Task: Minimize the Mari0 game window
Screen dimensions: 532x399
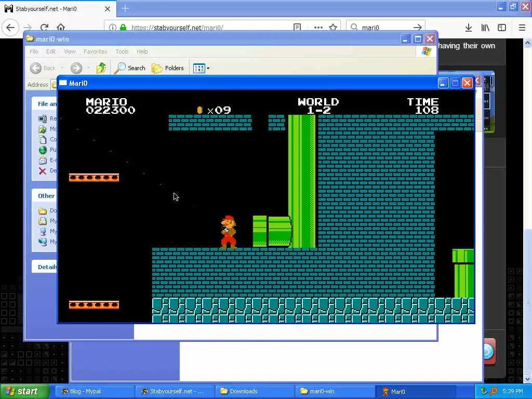Action: [x=443, y=83]
